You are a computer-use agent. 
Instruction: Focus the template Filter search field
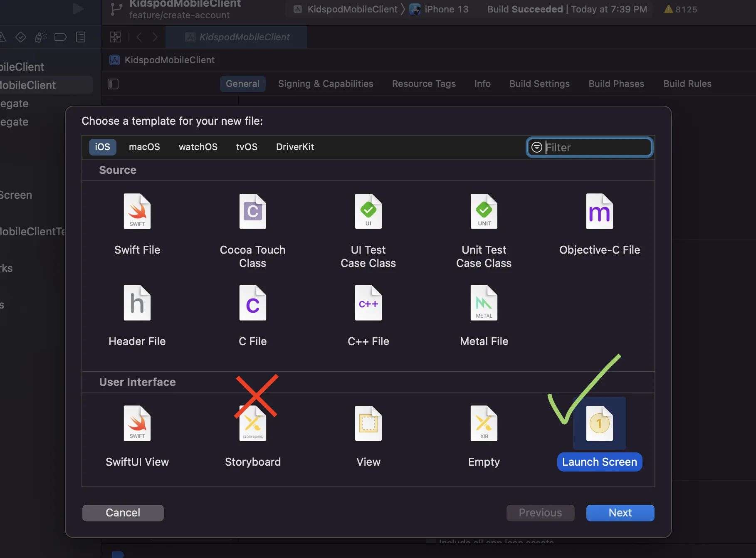(x=589, y=147)
